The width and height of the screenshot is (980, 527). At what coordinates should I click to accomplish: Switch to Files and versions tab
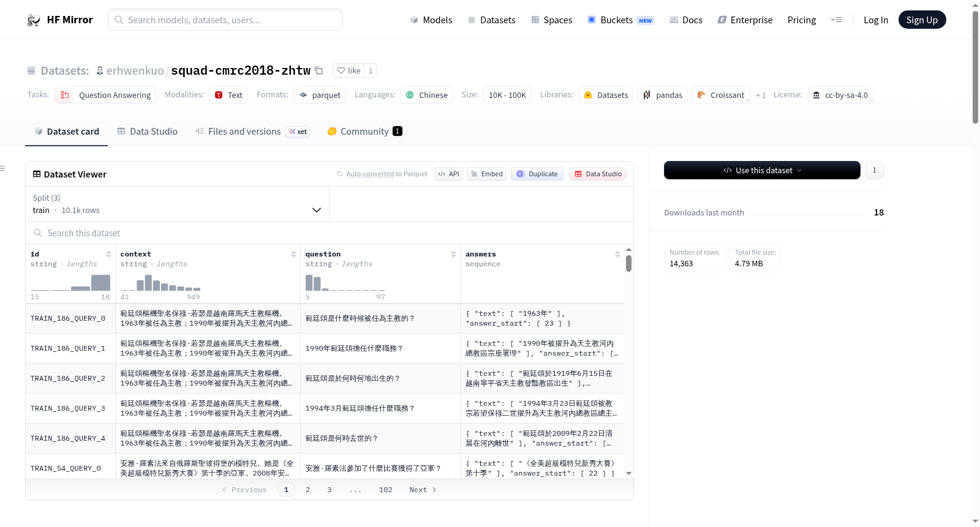pyautogui.click(x=252, y=131)
